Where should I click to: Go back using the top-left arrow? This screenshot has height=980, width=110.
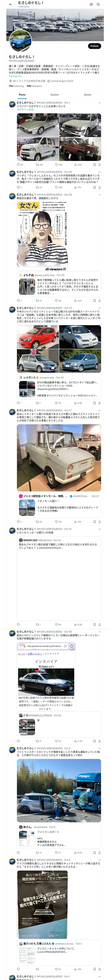(11, 5)
